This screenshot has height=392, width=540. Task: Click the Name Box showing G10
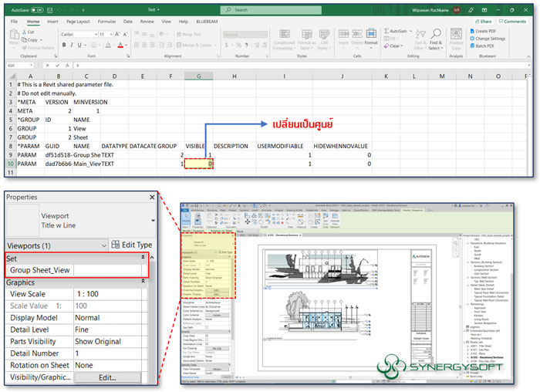click(20, 65)
